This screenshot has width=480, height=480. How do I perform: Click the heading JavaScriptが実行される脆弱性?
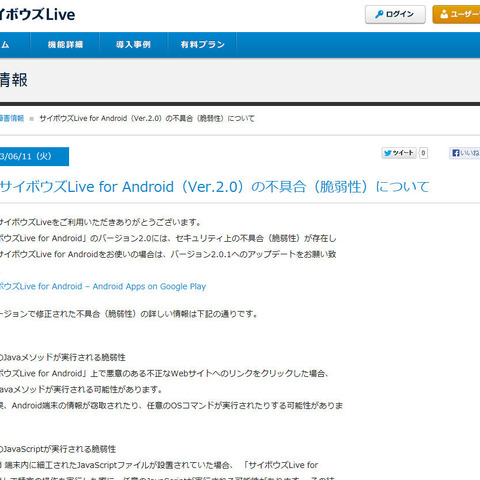click(x=58, y=449)
